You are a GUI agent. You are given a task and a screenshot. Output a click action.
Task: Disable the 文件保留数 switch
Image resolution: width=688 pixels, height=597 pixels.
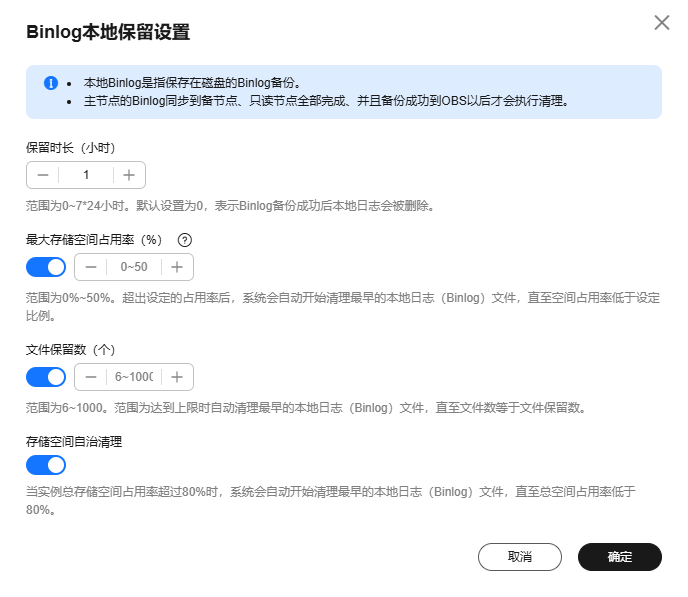(46, 377)
